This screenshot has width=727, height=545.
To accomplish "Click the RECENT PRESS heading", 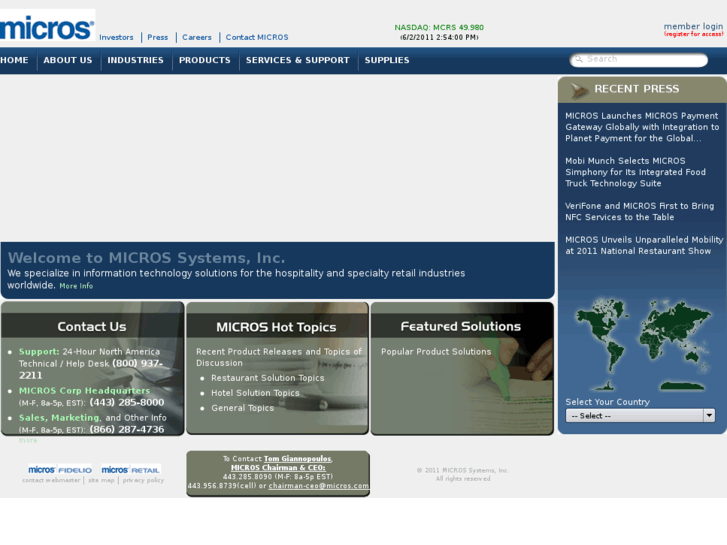I will click(637, 89).
